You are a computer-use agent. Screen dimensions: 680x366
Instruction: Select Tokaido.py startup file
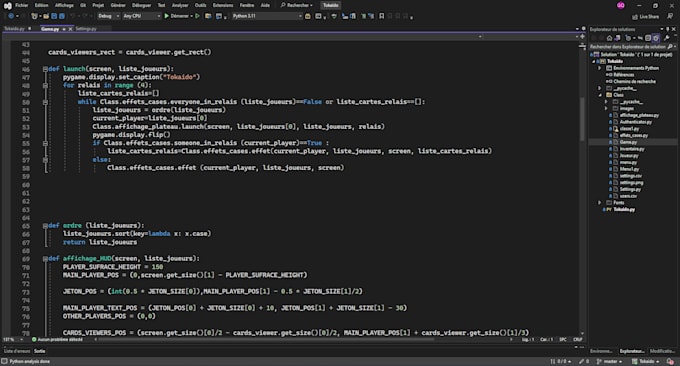tap(624, 209)
